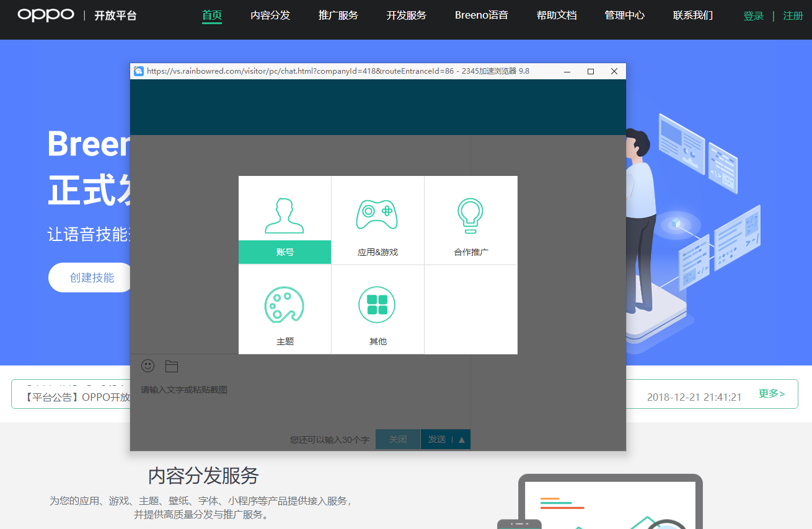Viewport: 812px width, 529px height.
Task: Open the Breeno语音 menu
Action: click(482, 15)
